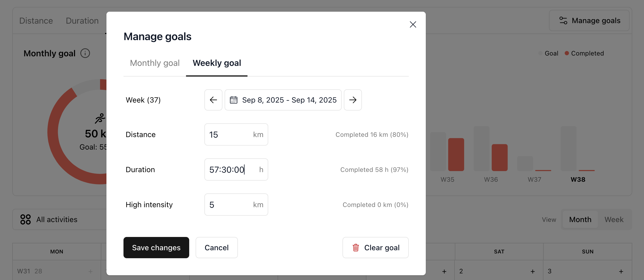Click the Manage goals sliders icon
644x280 pixels.
click(x=563, y=20)
